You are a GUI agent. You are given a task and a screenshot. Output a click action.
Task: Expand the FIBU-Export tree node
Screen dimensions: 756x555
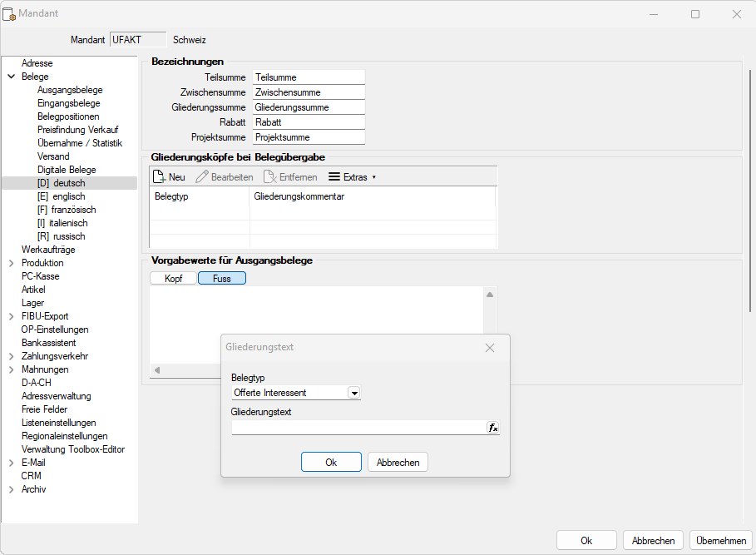click(x=11, y=316)
